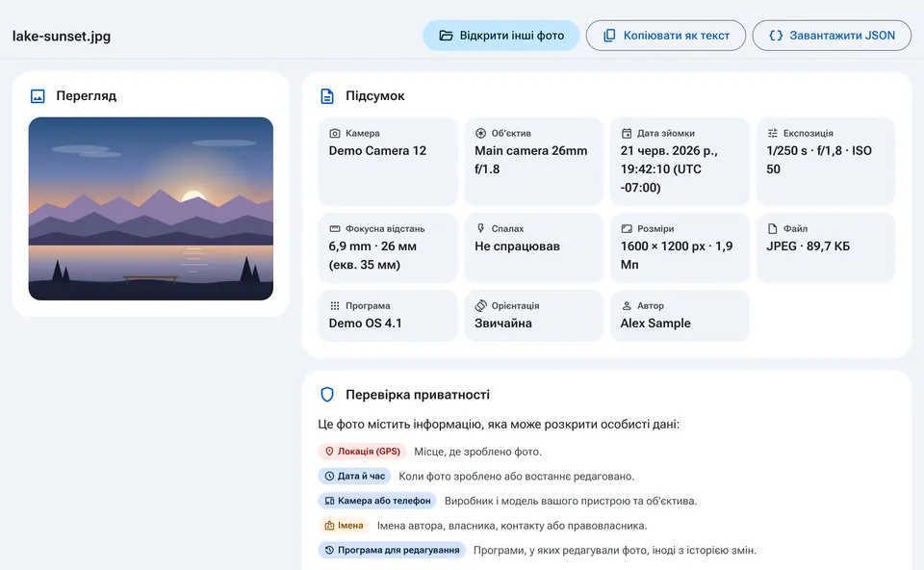Click the lens icon beside Об'єктив
Viewport: 924px width, 570px height.
pyautogui.click(x=481, y=133)
